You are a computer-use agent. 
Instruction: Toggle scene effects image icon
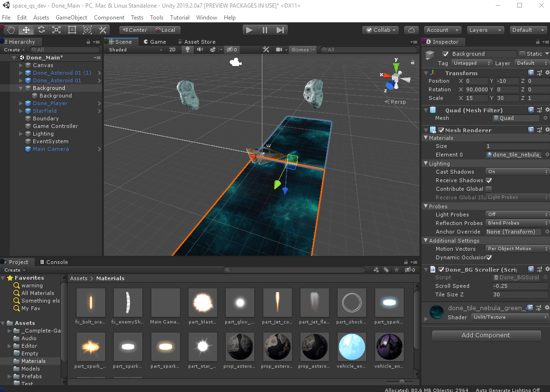coord(212,50)
